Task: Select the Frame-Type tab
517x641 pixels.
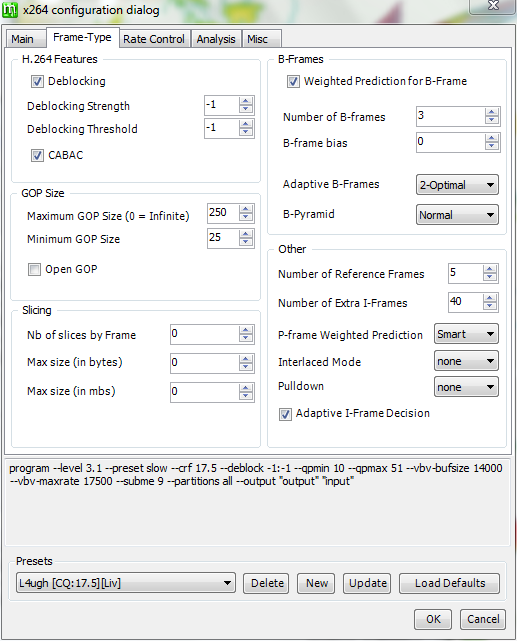Action: pyautogui.click(x=83, y=38)
